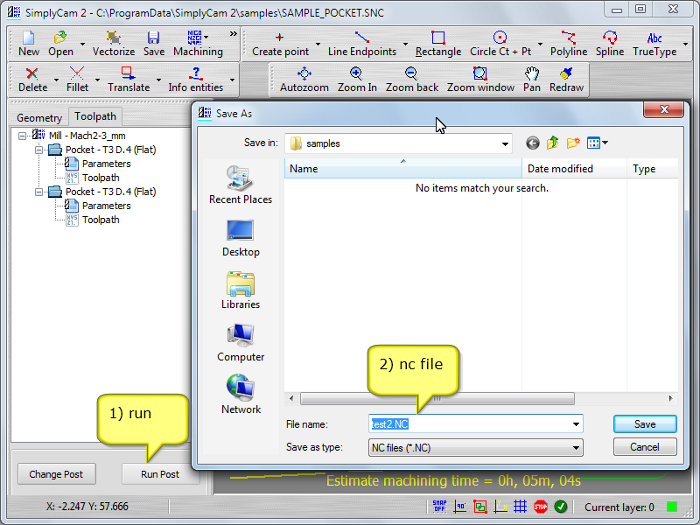Select the Rectangle drawing tool
Viewport: 700px width, 525px height.
click(438, 43)
